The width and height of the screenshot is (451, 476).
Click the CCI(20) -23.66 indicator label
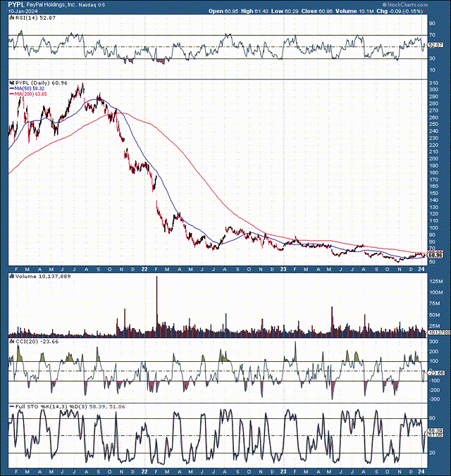click(37, 342)
